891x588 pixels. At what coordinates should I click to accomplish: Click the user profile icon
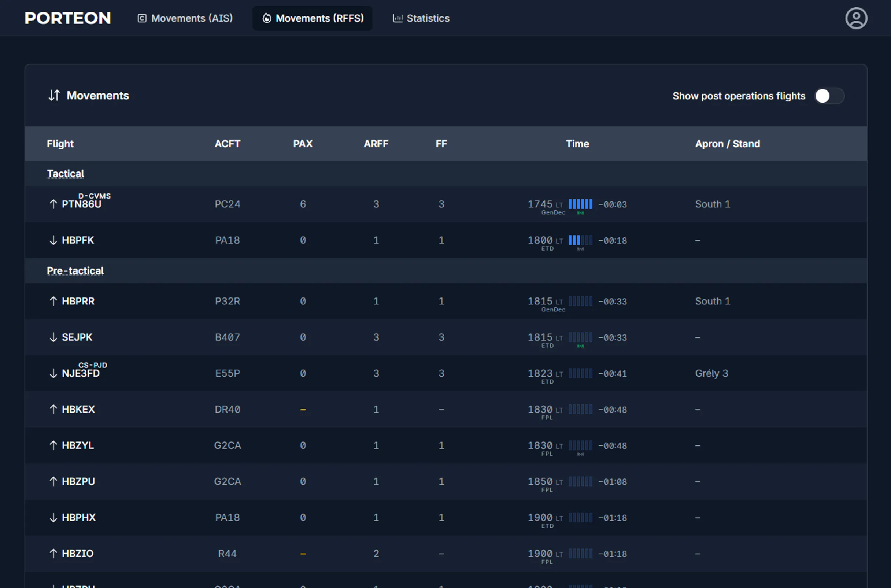857,18
